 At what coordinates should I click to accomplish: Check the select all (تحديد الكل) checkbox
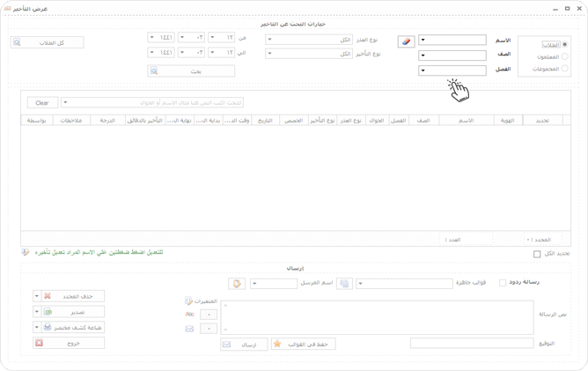click(537, 254)
